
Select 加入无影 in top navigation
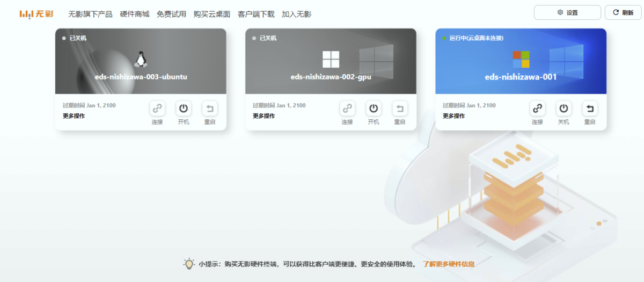296,15
